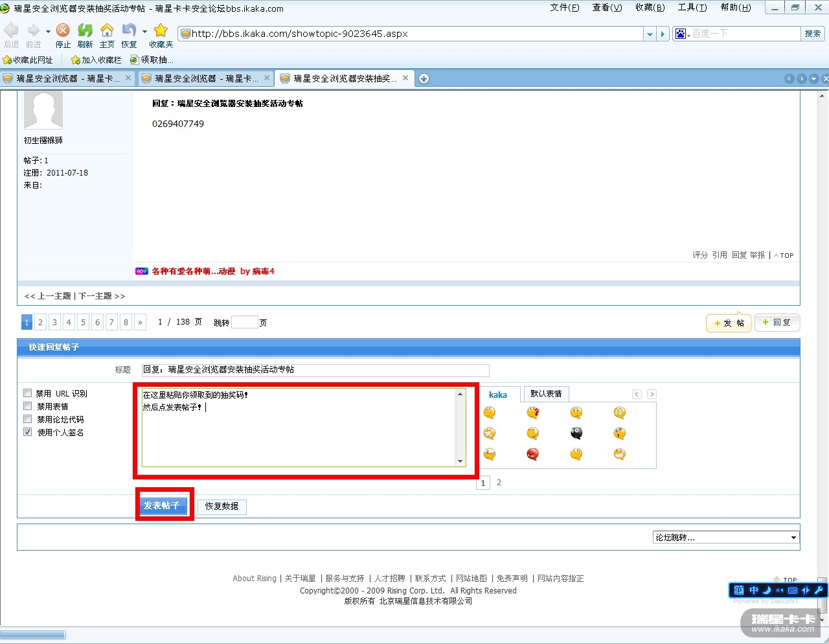Open the 文件(F) menu
Image resolution: width=829 pixels, height=644 pixels.
[x=564, y=8]
